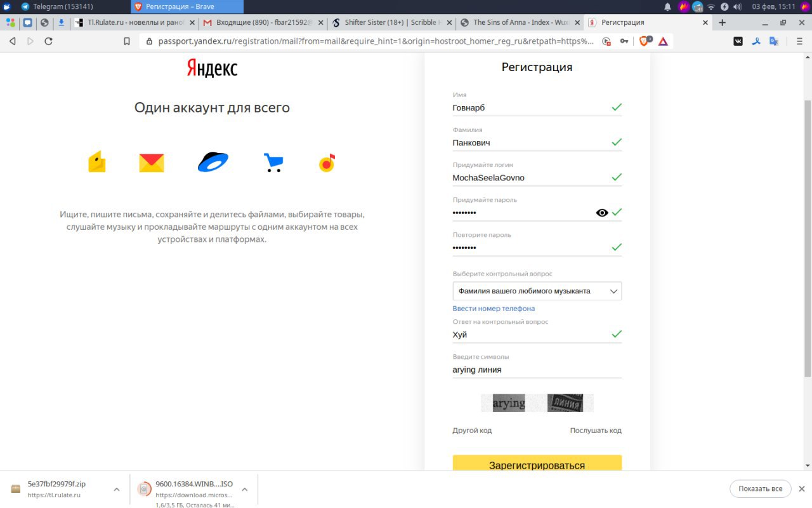Click the login field with MochaSeelaGovno

point(537,178)
